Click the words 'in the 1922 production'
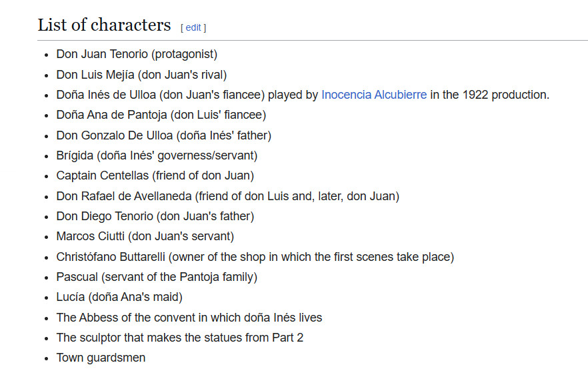The width and height of the screenshot is (588, 375). click(489, 95)
